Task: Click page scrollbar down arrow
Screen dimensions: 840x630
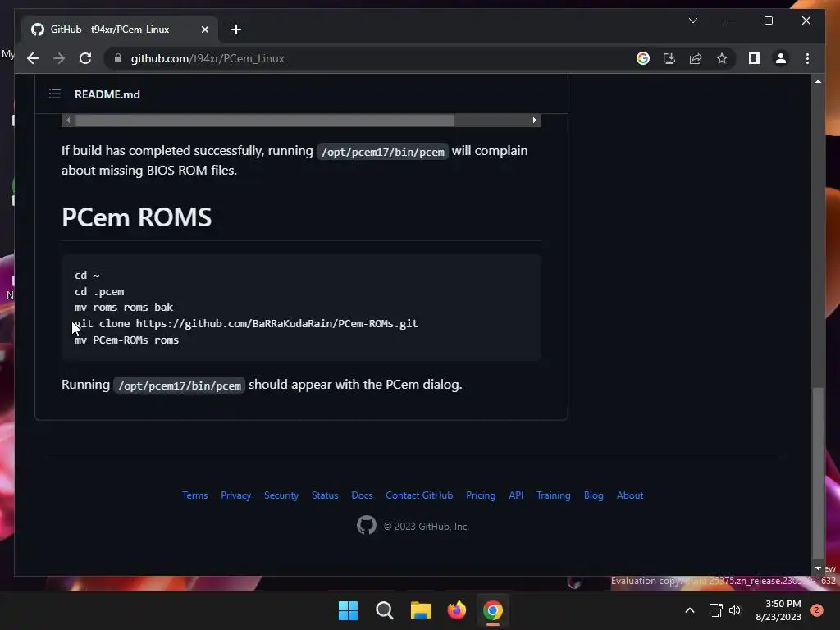Action: click(x=818, y=568)
